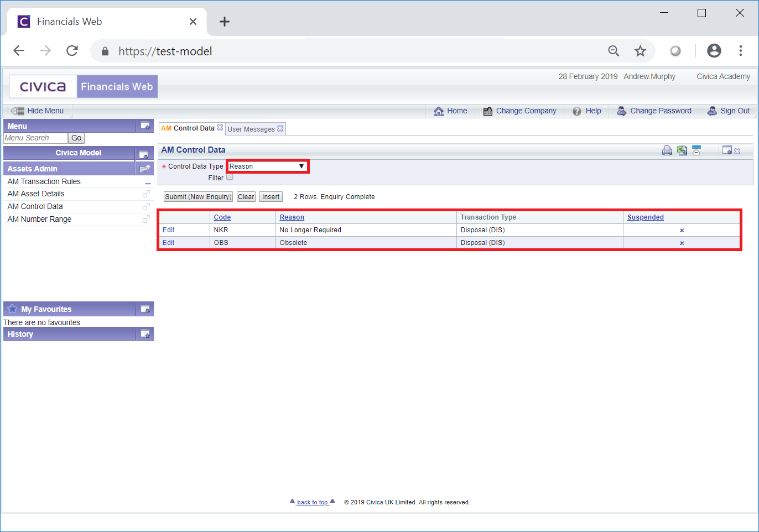Print the AM Control Data panel
This screenshot has height=532, width=759.
[x=667, y=150]
